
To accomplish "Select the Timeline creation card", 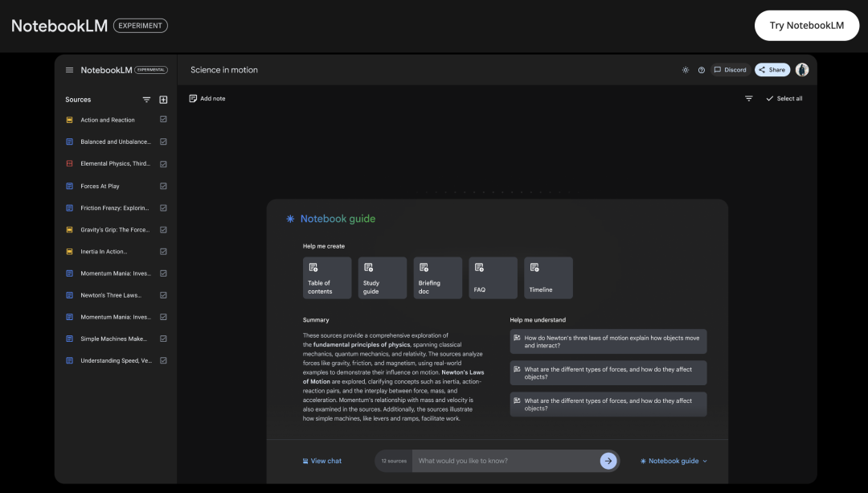I will point(548,277).
